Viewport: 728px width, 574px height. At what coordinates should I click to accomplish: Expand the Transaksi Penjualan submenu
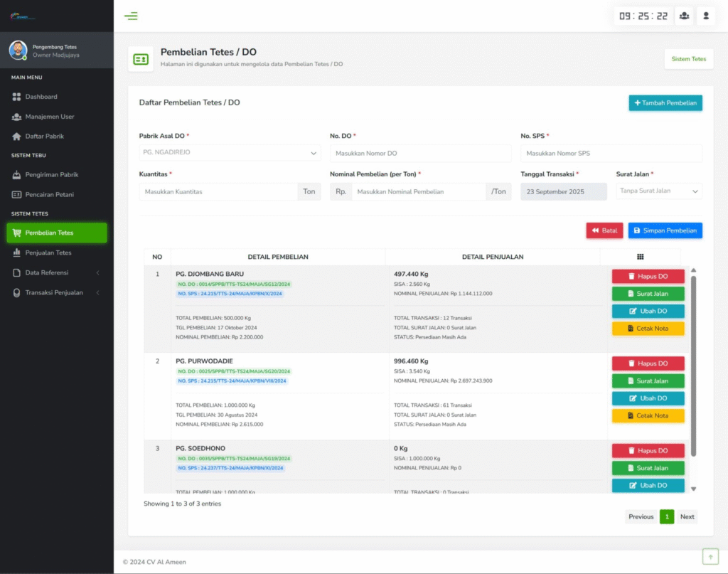tap(57, 292)
